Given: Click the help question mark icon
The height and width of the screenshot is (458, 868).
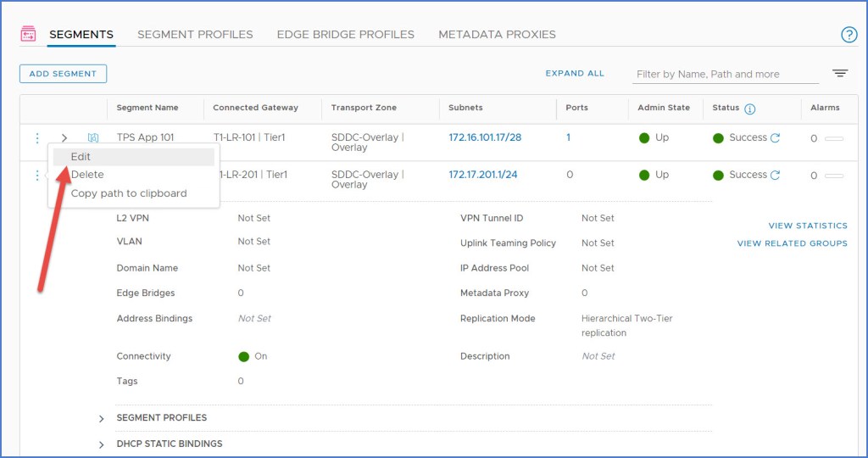Looking at the screenshot, I should [x=849, y=35].
